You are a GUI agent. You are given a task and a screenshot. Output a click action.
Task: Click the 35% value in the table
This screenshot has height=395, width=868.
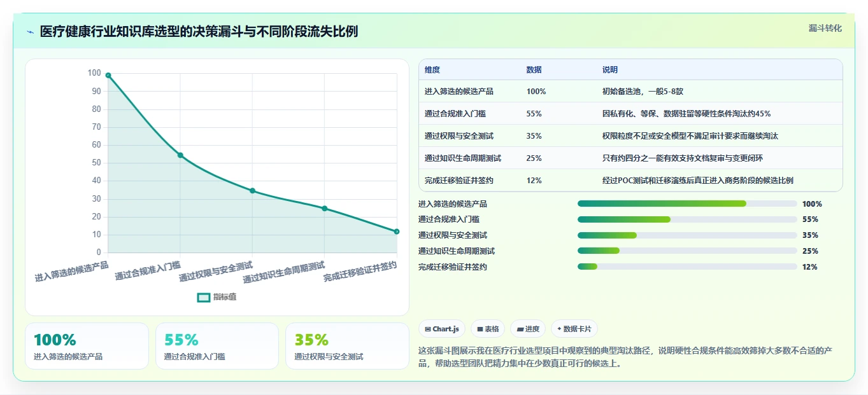(534, 136)
